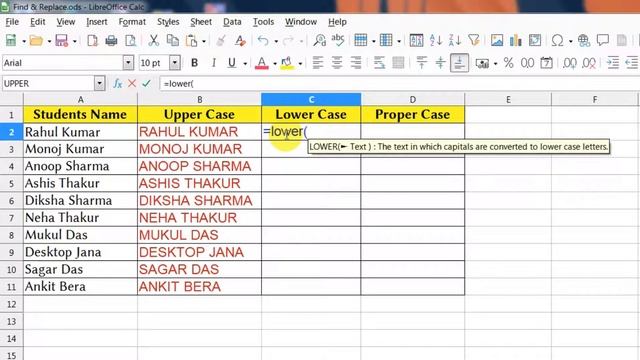Toggle Align Right
The height and width of the screenshot is (360, 640).
(356, 63)
